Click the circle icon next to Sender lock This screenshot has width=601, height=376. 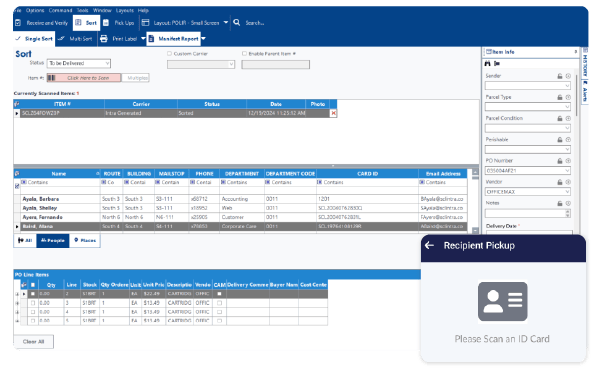[568, 76]
